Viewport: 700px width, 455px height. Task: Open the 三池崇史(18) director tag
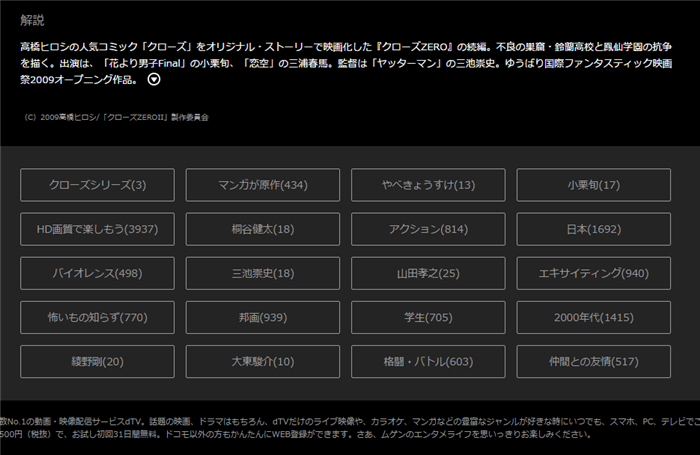pyautogui.click(x=262, y=273)
